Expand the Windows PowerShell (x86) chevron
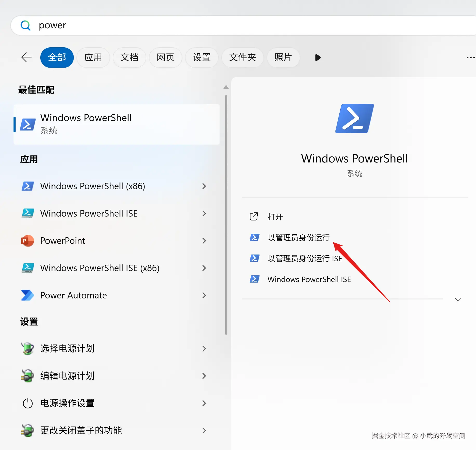Viewport: 476px width, 450px height. point(204,186)
